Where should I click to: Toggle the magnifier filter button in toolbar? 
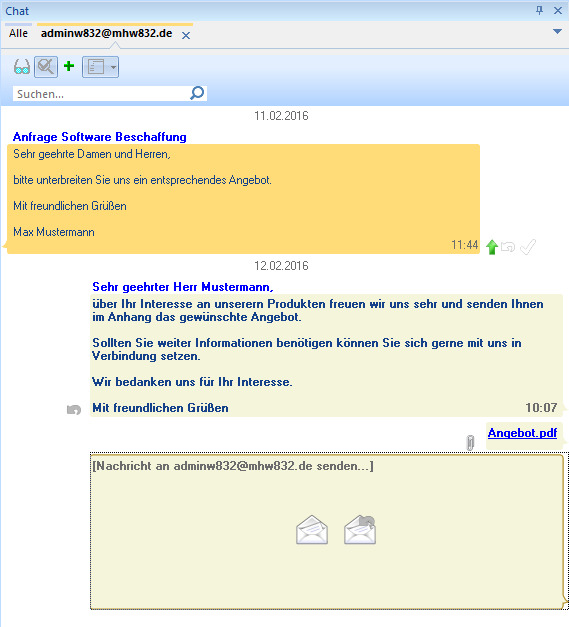(46, 67)
